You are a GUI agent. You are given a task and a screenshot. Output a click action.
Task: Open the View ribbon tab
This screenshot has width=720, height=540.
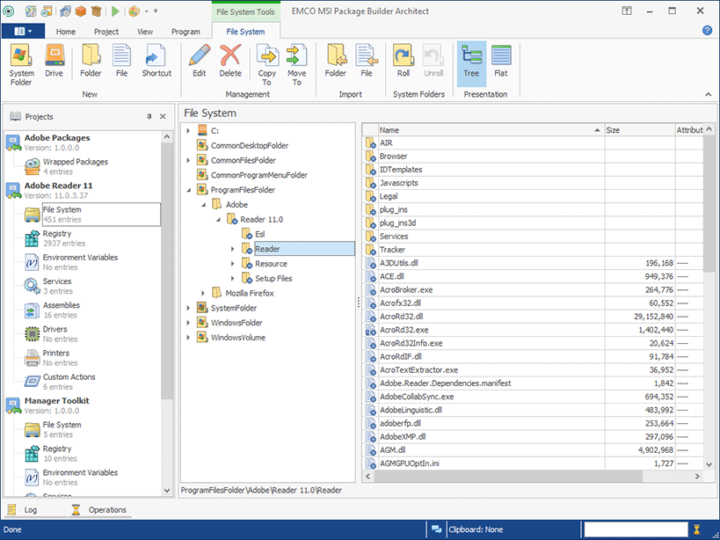[145, 32]
